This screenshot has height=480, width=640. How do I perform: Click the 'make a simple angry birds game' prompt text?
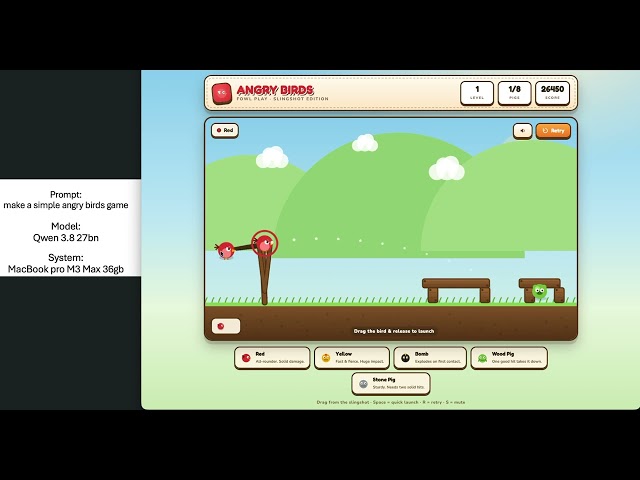(66, 205)
